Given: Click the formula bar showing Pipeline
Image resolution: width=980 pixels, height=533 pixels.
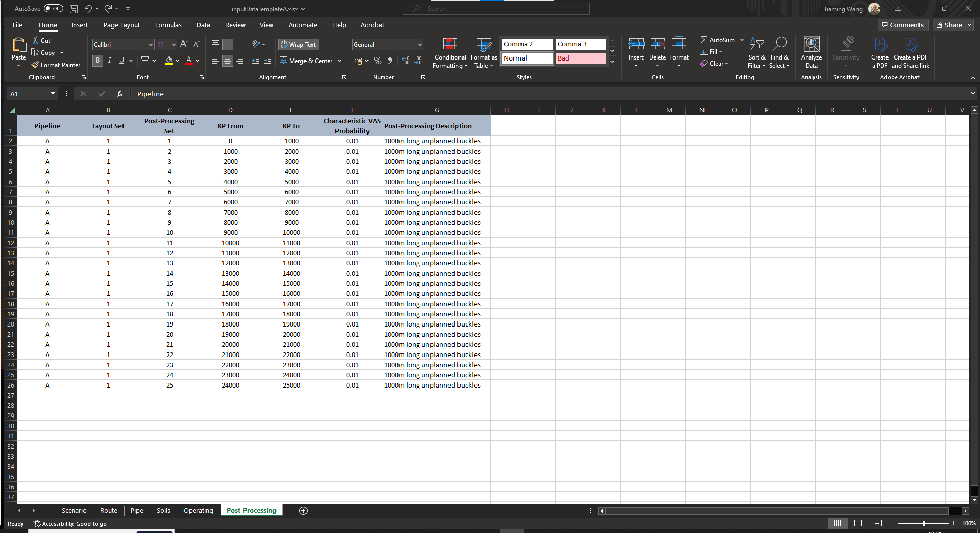Looking at the screenshot, I should pyautogui.click(x=549, y=94).
